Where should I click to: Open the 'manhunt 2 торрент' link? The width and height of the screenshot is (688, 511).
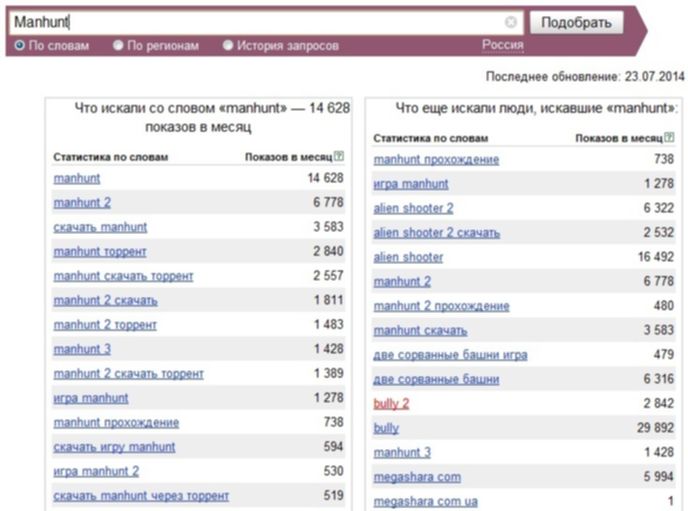[x=105, y=325]
